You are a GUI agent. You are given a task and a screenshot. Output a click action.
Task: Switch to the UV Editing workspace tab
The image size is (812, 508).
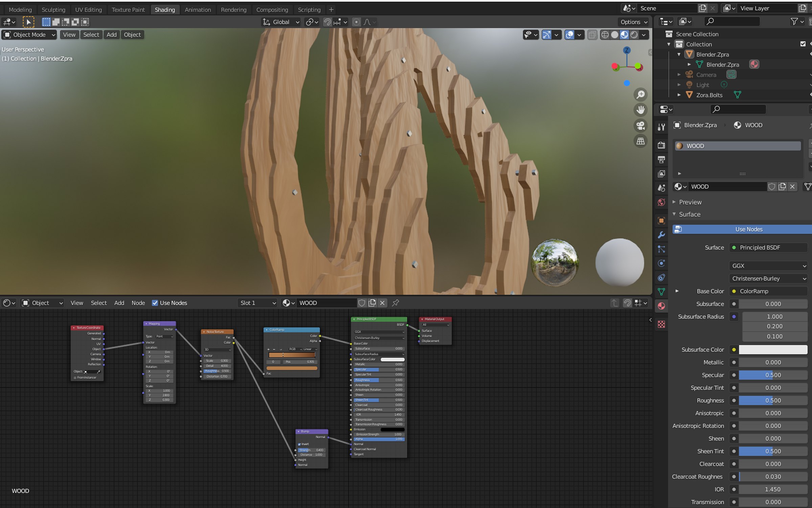tap(88, 9)
